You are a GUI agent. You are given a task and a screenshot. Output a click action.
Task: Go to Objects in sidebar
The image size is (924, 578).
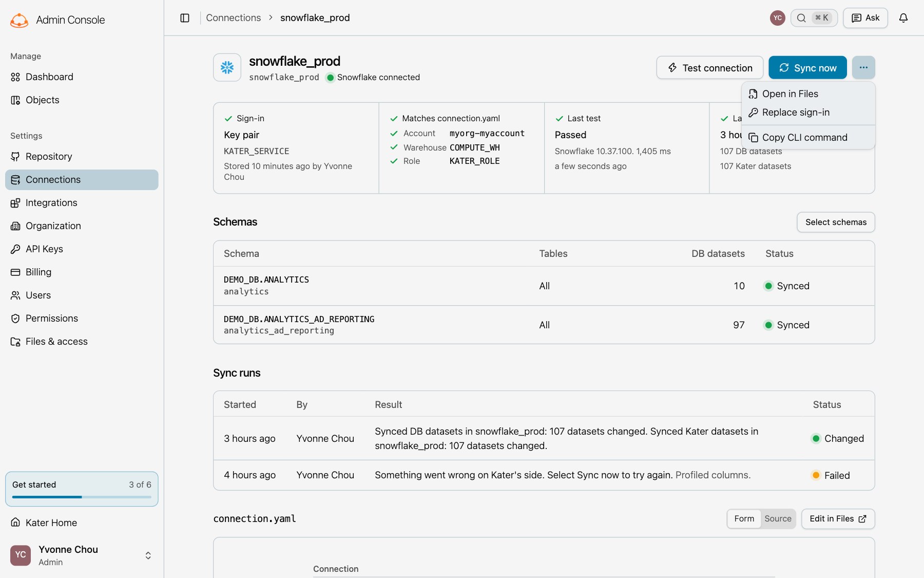[x=82, y=100]
